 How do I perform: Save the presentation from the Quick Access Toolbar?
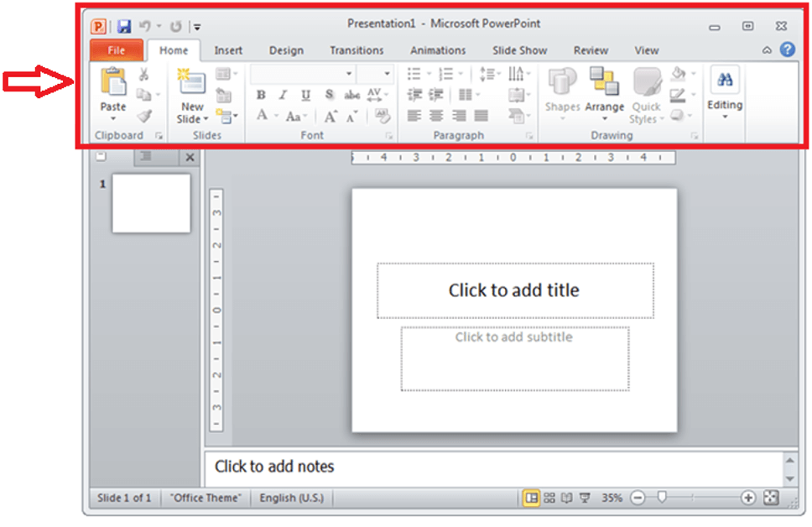pos(124,26)
